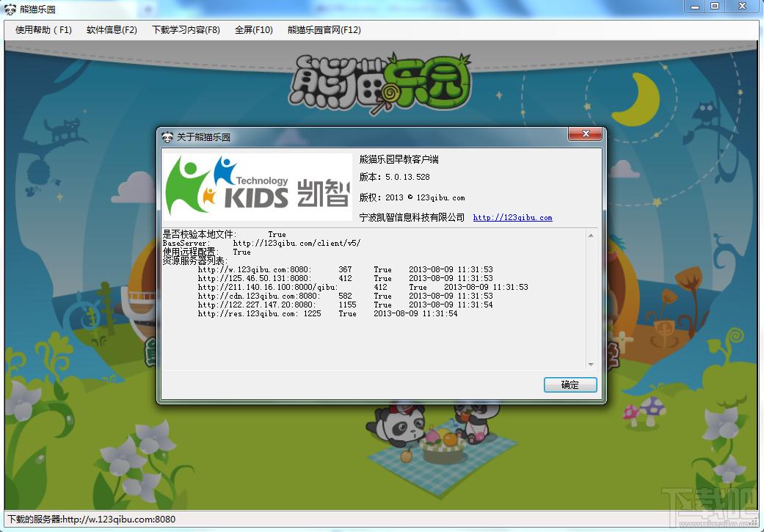Image resolution: width=764 pixels, height=532 pixels.
Task: Click the panda icon in the dialog title bar
Action: point(167,137)
